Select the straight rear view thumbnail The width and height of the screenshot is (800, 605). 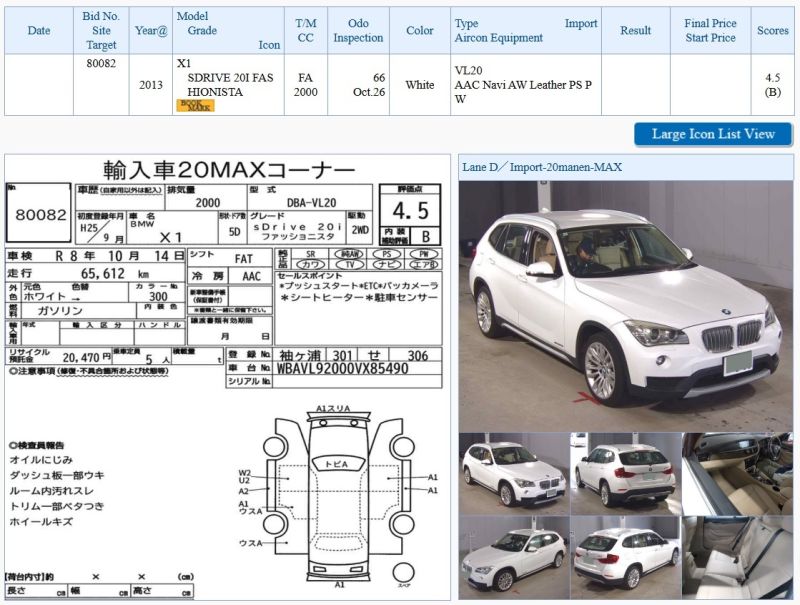click(626, 474)
